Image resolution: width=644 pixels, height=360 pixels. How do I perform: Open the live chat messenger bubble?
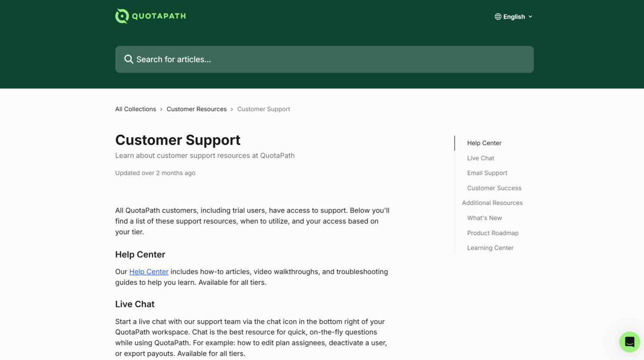point(629,342)
